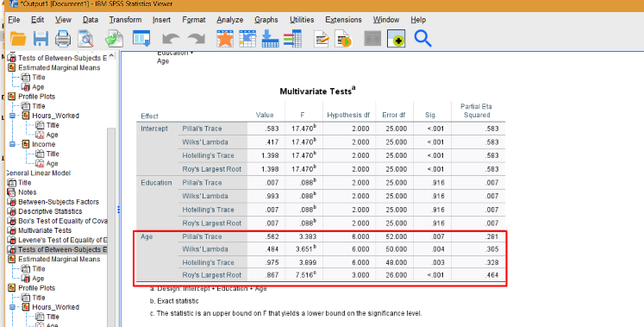The height and width of the screenshot is (327, 644).
Task: Click Partial Eta Squared cell .464
Action: click(491, 275)
